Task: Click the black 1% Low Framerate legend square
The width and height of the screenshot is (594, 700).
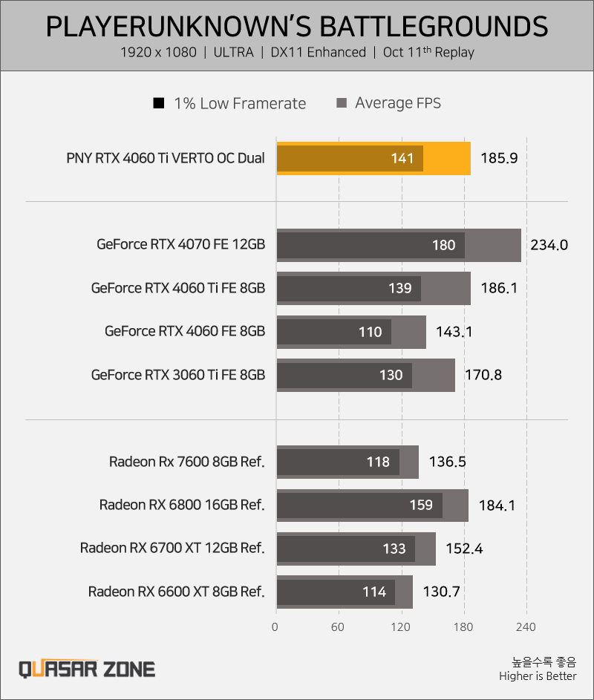Action: tap(159, 103)
